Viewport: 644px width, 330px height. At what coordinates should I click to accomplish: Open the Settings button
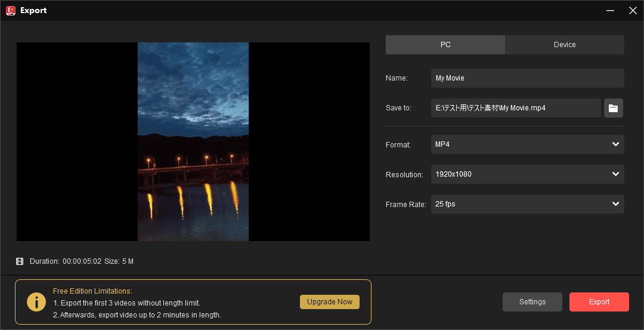click(x=532, y=302)
